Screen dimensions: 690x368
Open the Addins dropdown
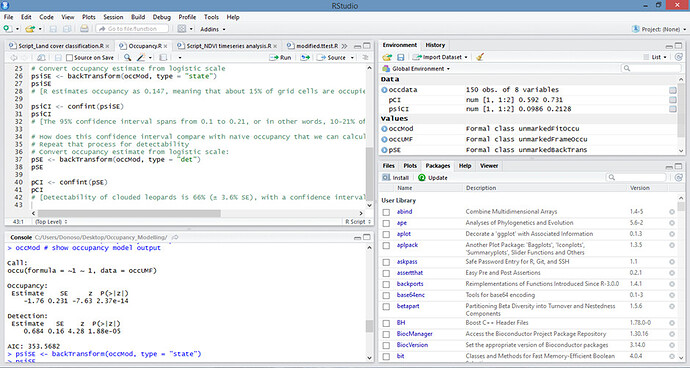coord(213,29)
